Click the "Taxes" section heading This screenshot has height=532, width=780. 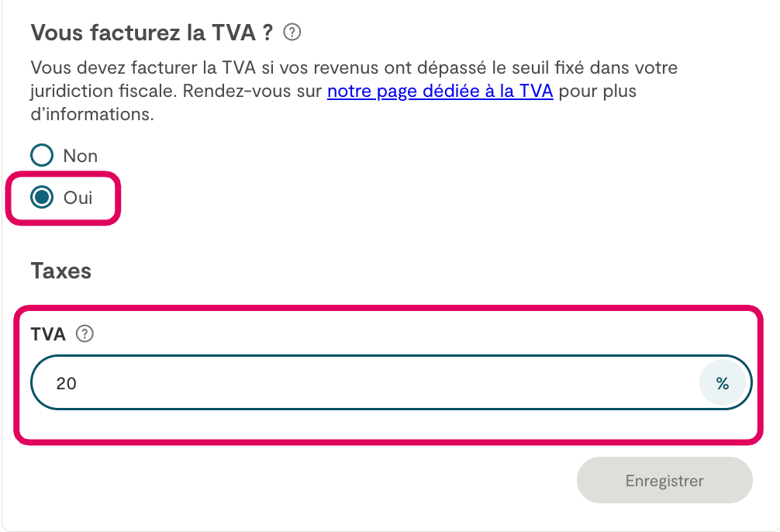point(61,271)
